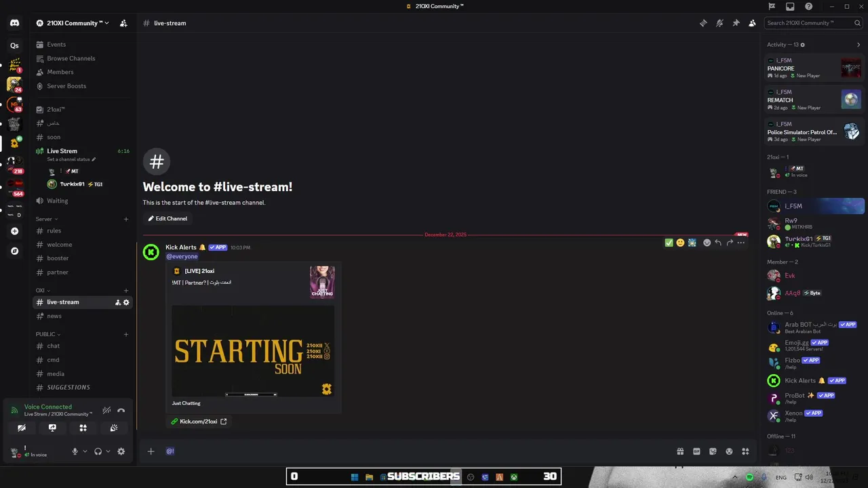Create invite for live-stream channel
868x488 pixels.
click(118, 302)
